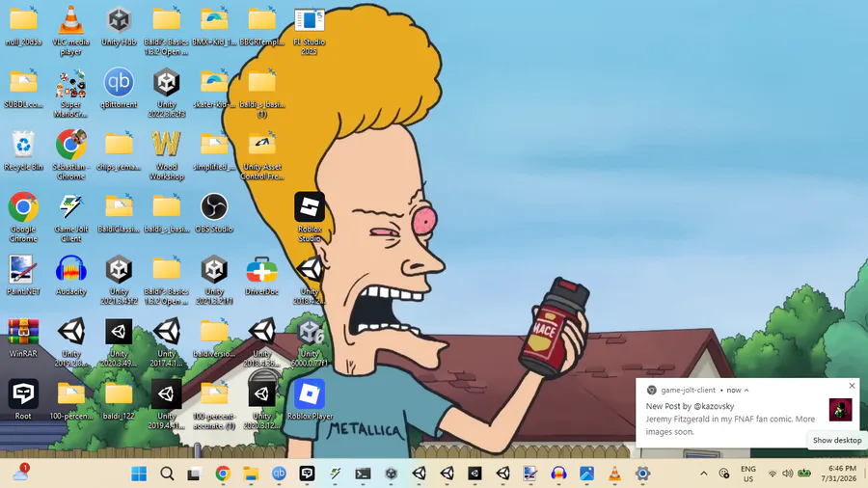Open Google Chrome desktop shortcut

point(23,217)
